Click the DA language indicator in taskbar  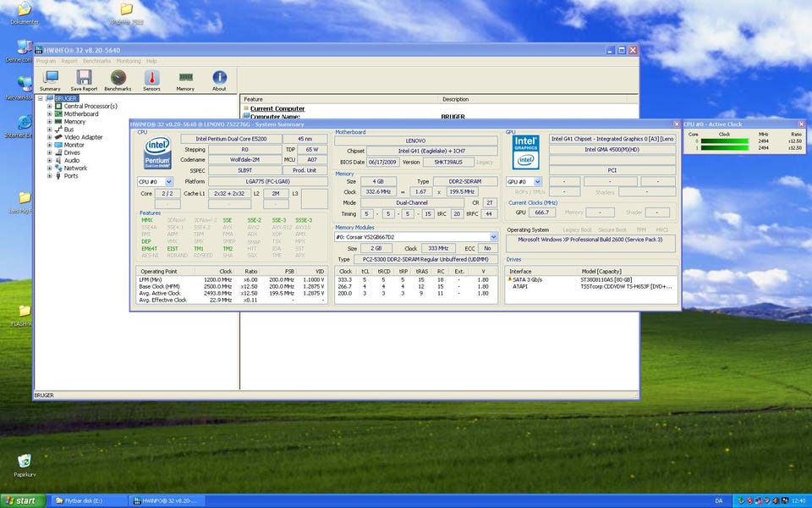point(719,500)
